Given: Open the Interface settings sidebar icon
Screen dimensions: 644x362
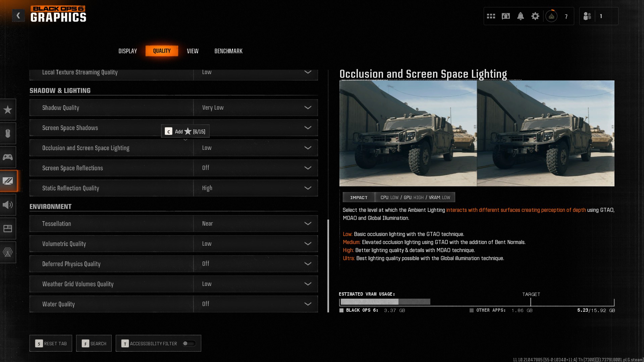Looking at the screenshot, I should (x=8, y=229).
